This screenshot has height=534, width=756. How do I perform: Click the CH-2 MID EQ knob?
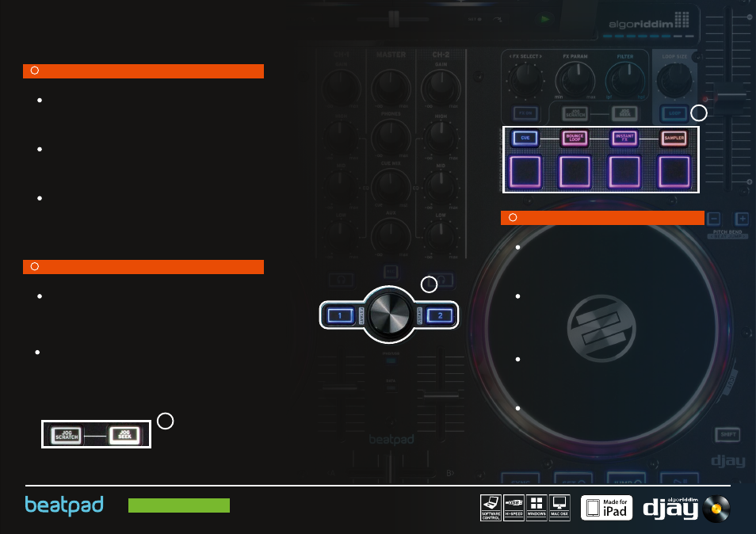point(440,186)
